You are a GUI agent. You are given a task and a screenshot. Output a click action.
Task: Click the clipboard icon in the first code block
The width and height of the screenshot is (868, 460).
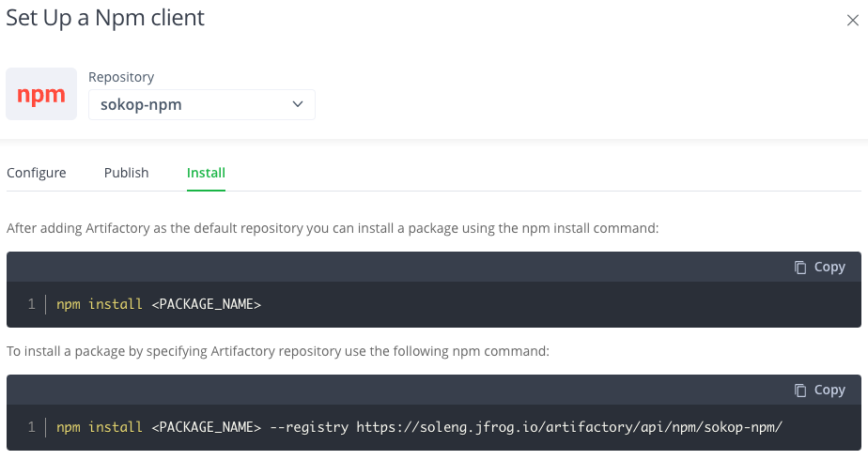tap(800, 268)
